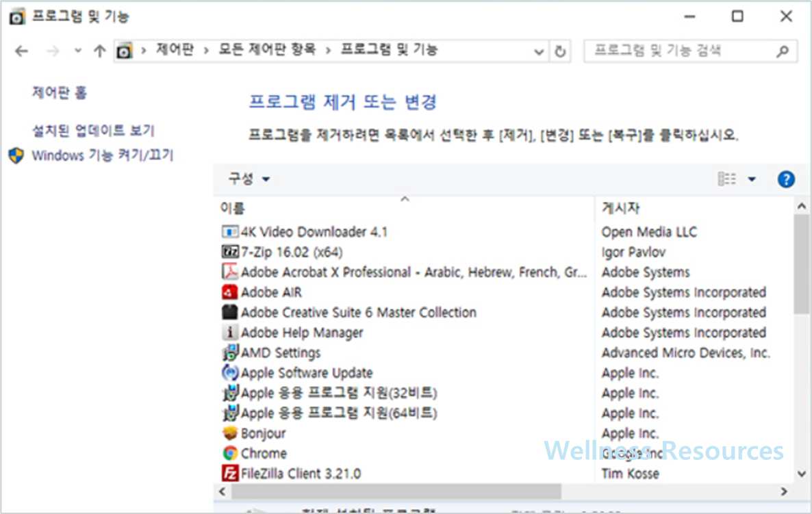Image resolution: width=812 pixels, height=514 pixels.
Task: Click the icon beside Apple 응용 프로그램 지원(64비트)
Action: point(230,413)
